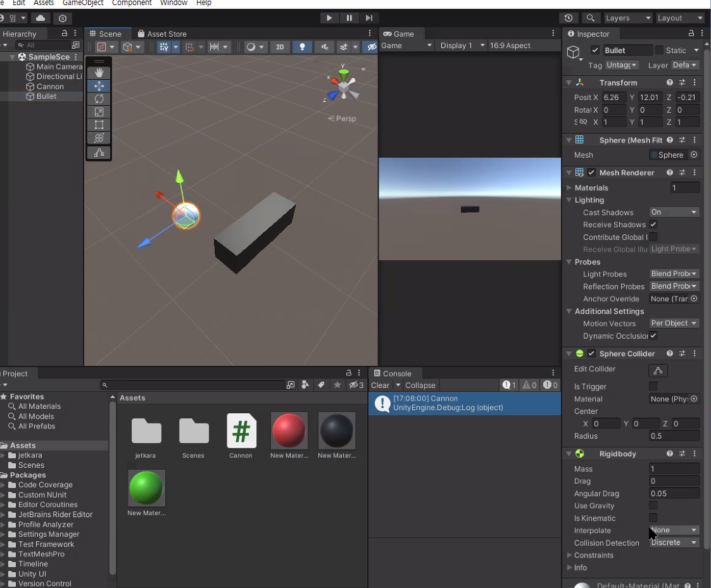Enable Use Gravity checkbox
This screenshot has height=588, width=711.
pyautogui.click(x=653, y=505)
